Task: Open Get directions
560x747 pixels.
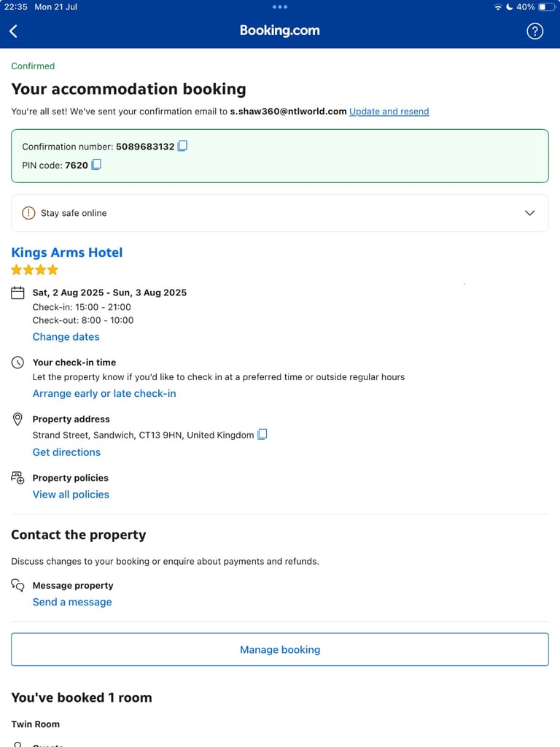Action: 66,452
